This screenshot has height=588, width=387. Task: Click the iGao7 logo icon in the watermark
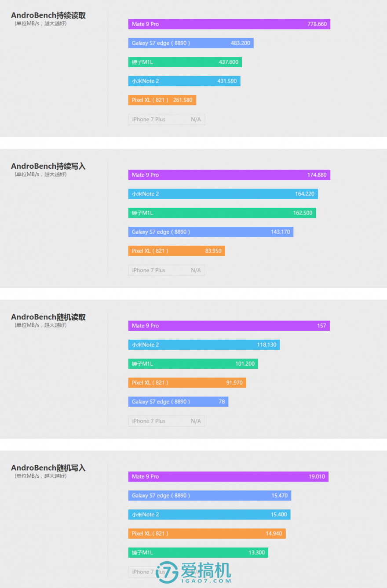tap(167, 572)
